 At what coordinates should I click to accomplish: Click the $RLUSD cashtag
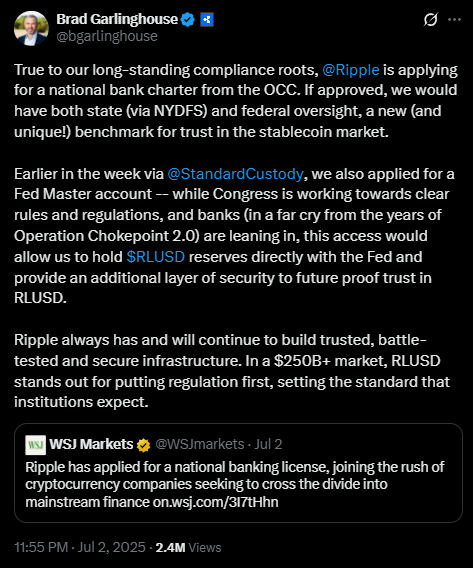[156, 257]
